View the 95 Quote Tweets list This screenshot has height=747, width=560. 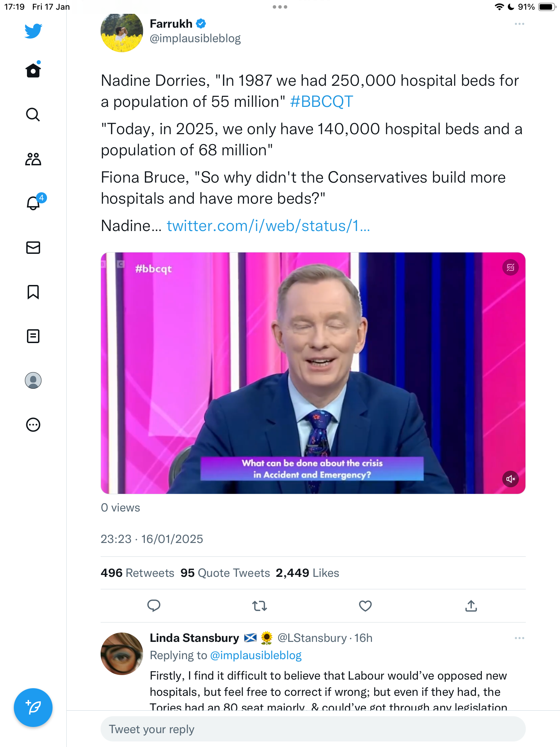(x=225, y=573)
